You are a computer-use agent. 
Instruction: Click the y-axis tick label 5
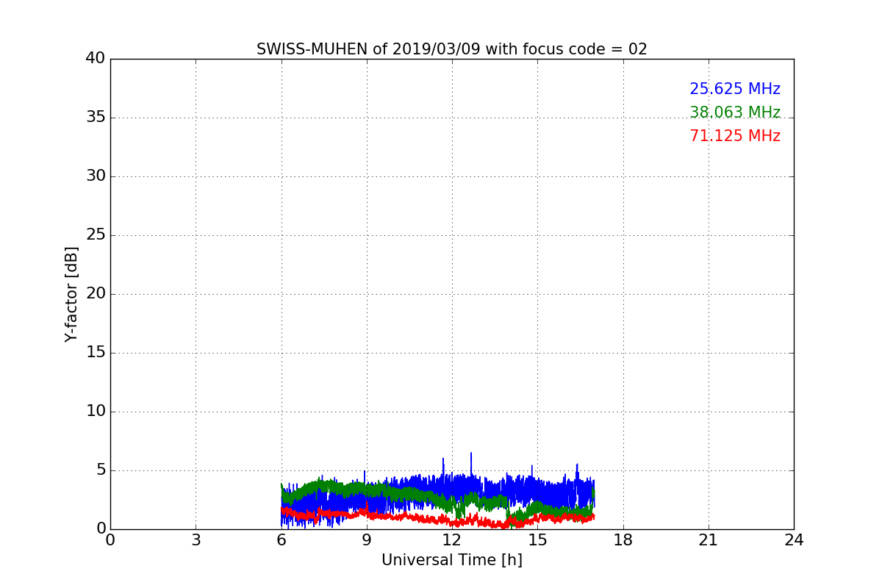click(100, 470)
